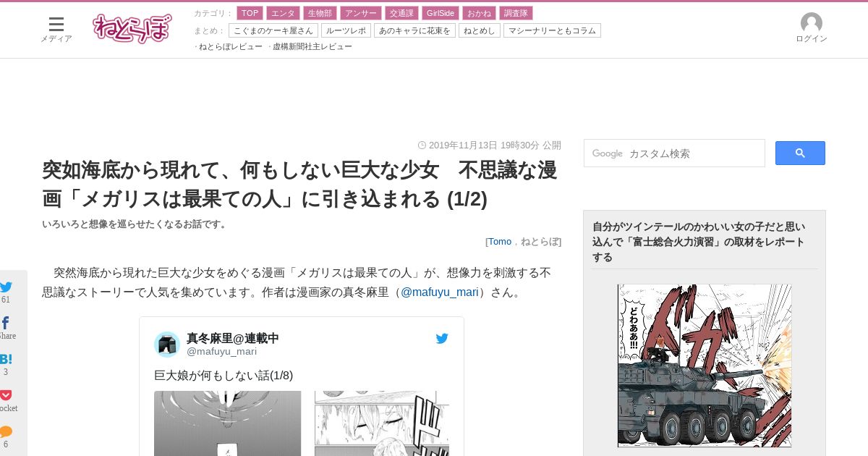Select the 生物部 category tab
Image resolution: width=868 pixels, height=456 pixels.
320,13
